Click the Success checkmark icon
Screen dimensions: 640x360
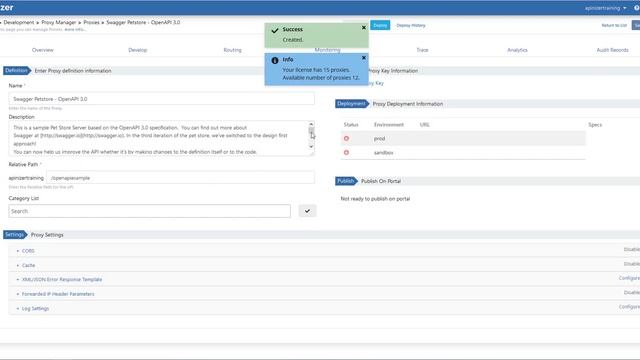(x=275, y=30)
